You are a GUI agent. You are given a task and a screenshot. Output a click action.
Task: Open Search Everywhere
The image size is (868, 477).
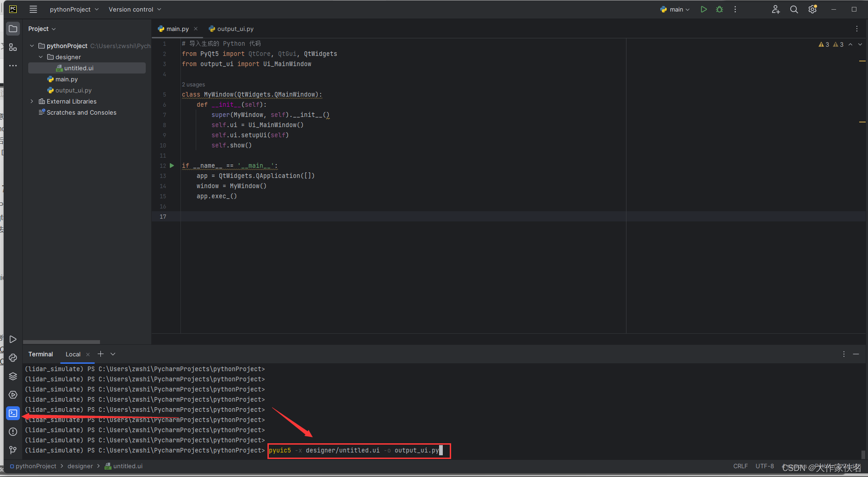point(794,9)
